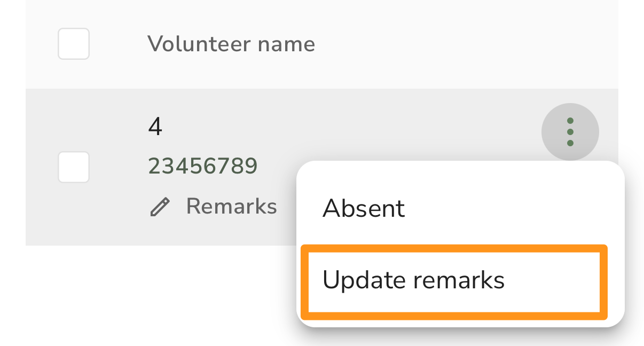
Task: Select all volunteers with the top checkbox
Action: point(74,44)
